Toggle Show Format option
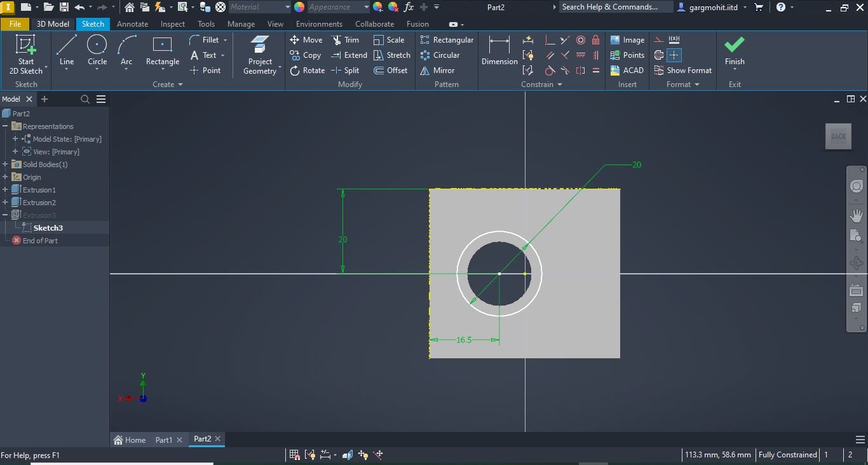Image resolution: width=868 pixels, height=465 pixels. tap(682, 71)
